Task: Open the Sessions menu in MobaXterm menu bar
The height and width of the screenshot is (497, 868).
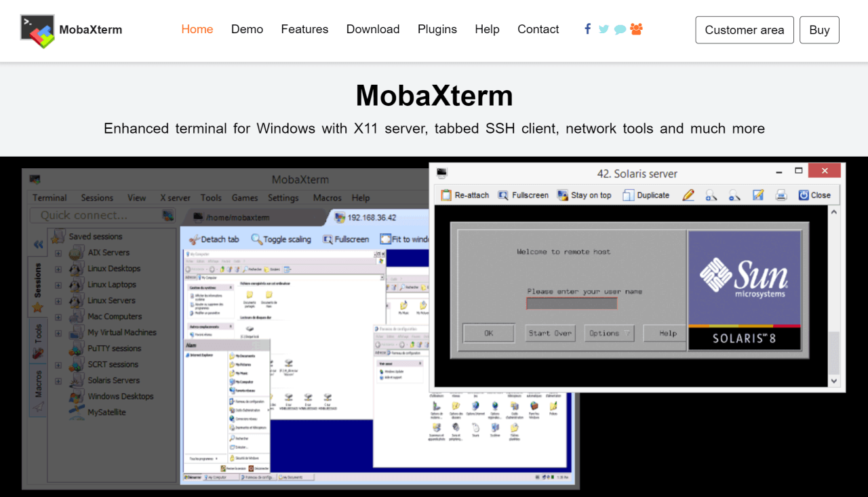Action: [97, 198]
